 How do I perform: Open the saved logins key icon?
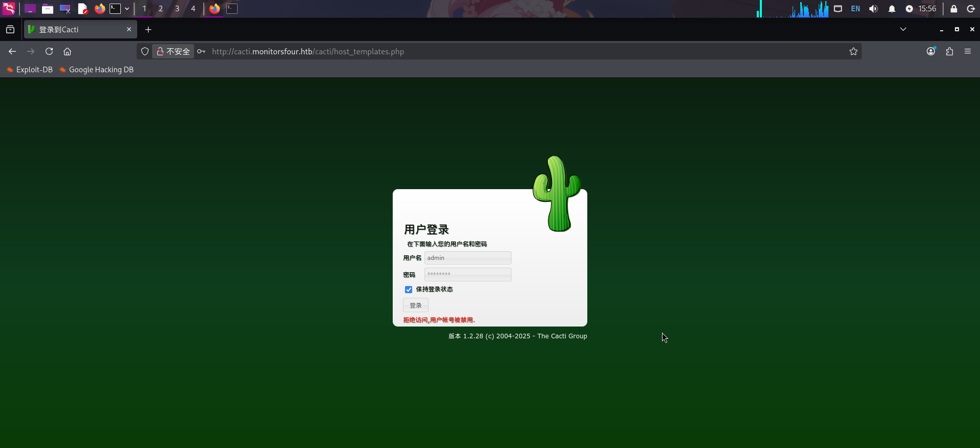(201, 51)
